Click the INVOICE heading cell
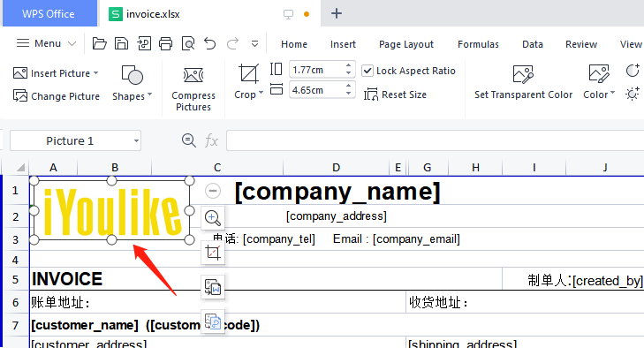 point(67,279)
